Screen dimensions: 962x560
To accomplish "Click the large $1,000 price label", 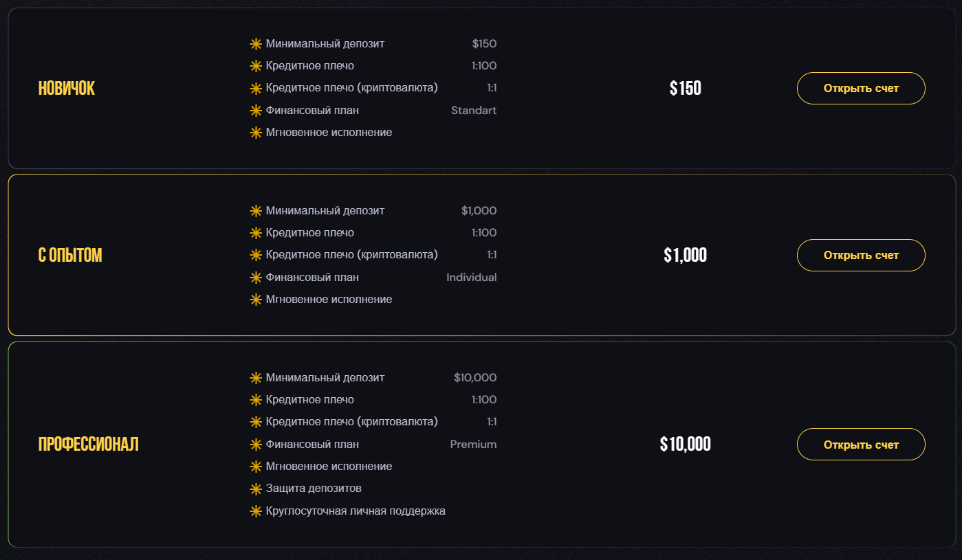I will pos(686,256).
